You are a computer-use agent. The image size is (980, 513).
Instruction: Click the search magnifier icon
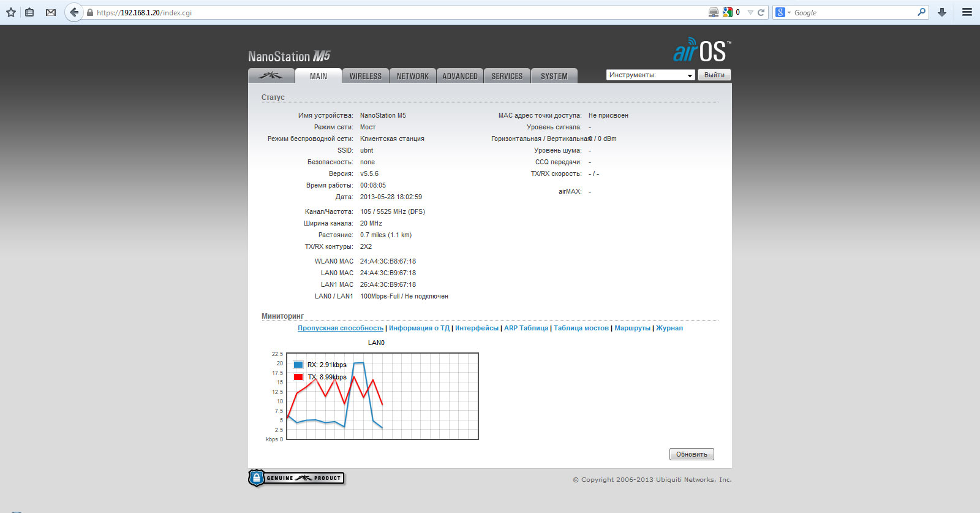[921, 12]
